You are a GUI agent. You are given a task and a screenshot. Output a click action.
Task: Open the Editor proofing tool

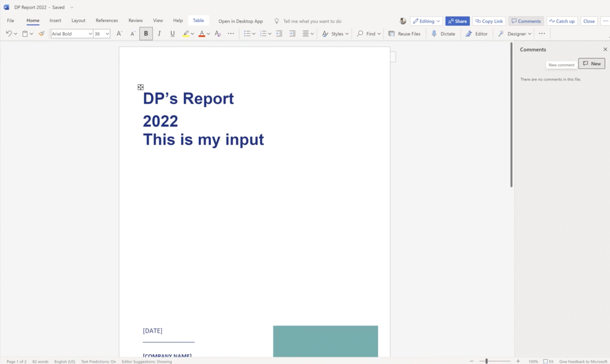477,34
